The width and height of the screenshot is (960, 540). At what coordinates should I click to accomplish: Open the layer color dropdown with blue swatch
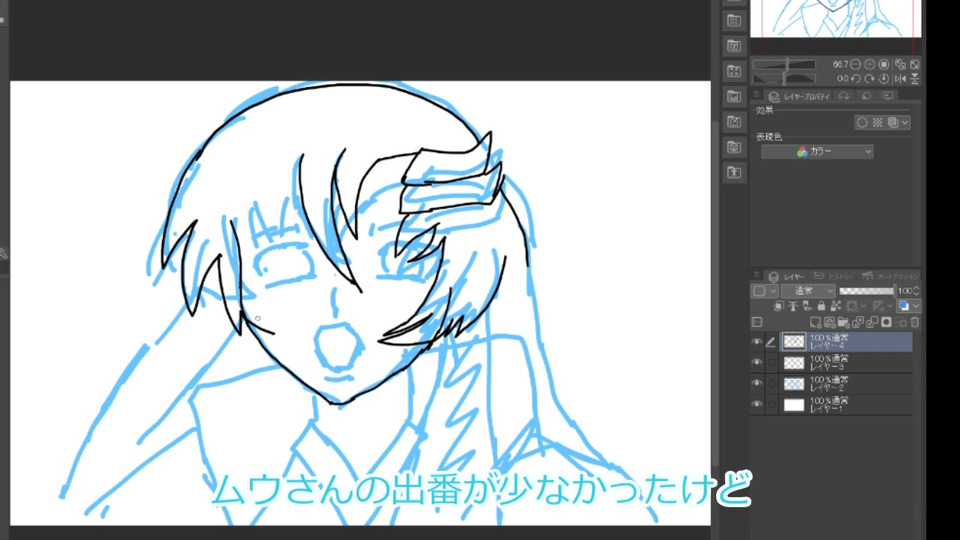click(x=909, y=306)
